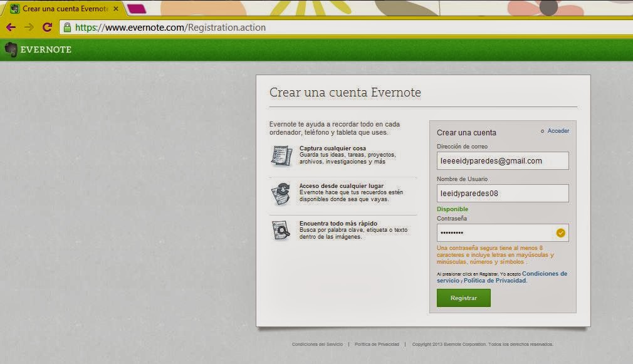Click the password strength checkmark icon
The height and width of the screenshot is (364, 633).
pos(560,233)
